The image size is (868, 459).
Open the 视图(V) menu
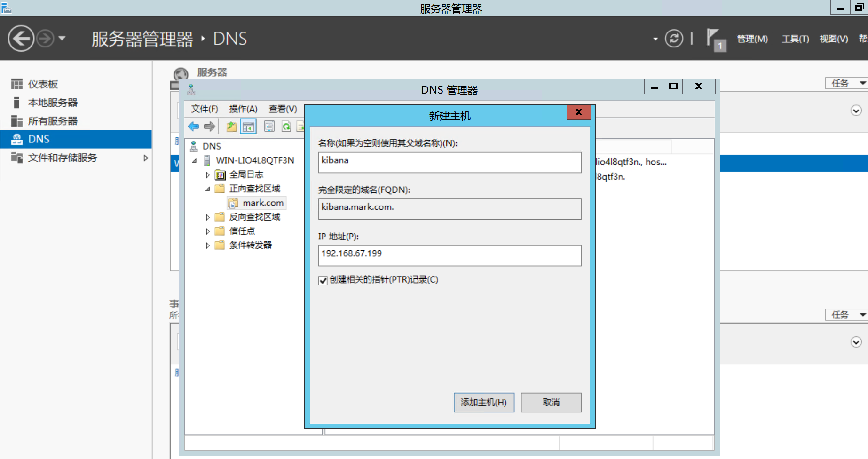(x=834, y=39)
